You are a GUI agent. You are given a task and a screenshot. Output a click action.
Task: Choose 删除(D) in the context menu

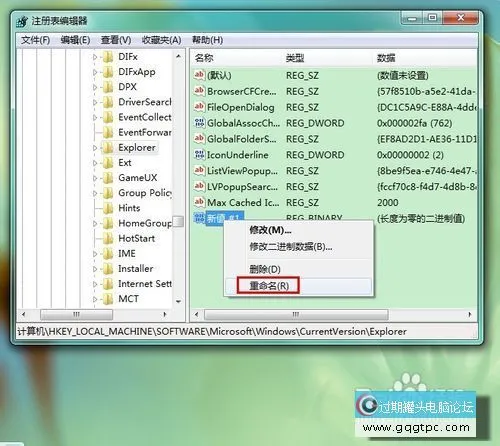click(298, 269)
